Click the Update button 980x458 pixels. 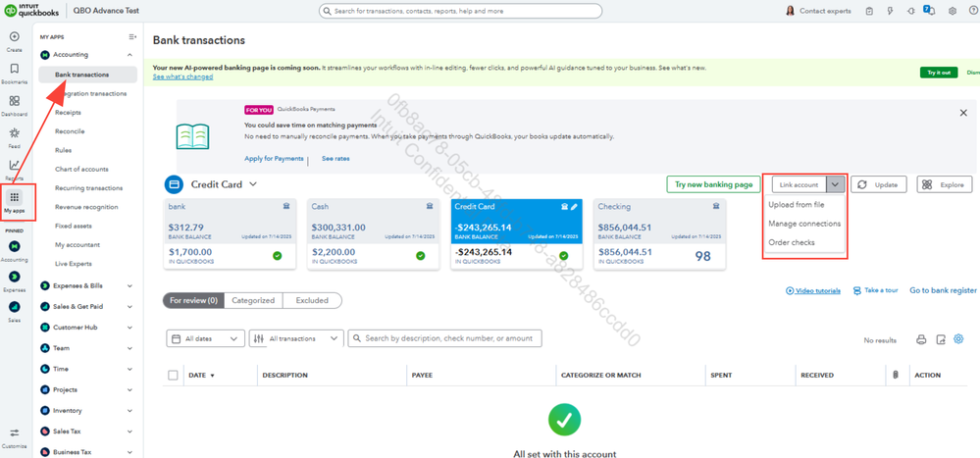(x=878, y=185)
